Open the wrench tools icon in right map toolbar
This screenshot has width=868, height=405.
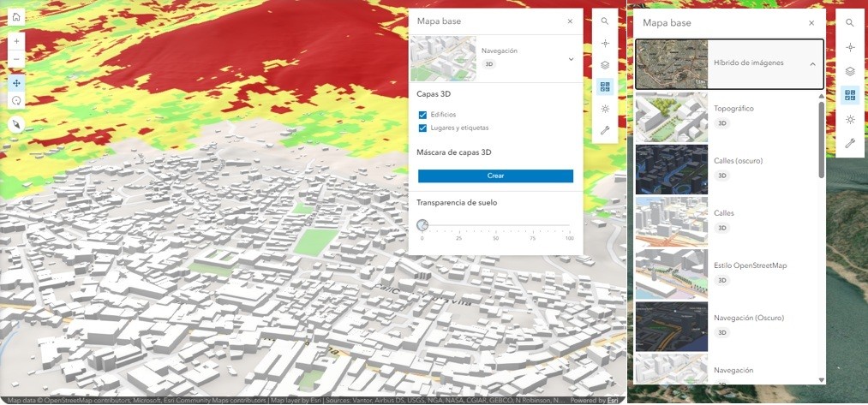850,143
